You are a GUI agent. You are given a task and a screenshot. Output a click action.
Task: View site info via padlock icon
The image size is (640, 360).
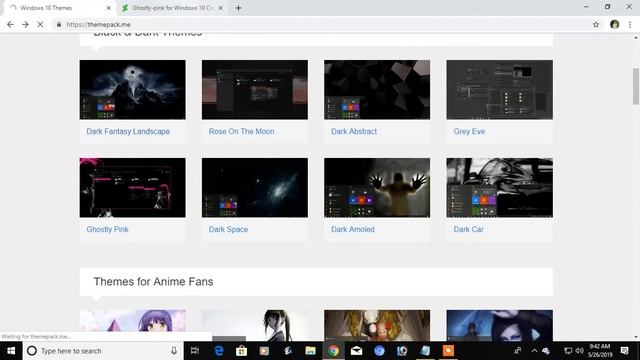(59, 24)
